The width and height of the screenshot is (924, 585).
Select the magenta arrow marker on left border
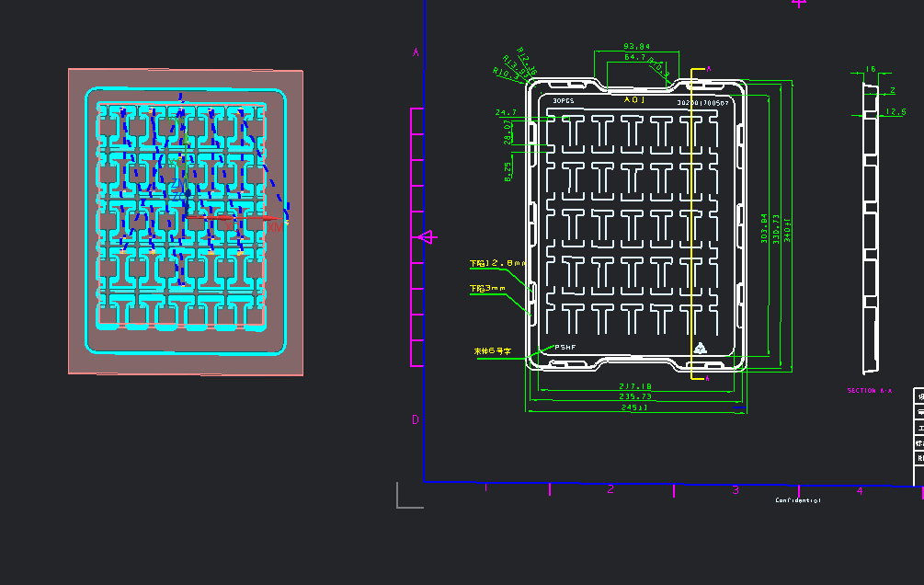tap(428, 237)
